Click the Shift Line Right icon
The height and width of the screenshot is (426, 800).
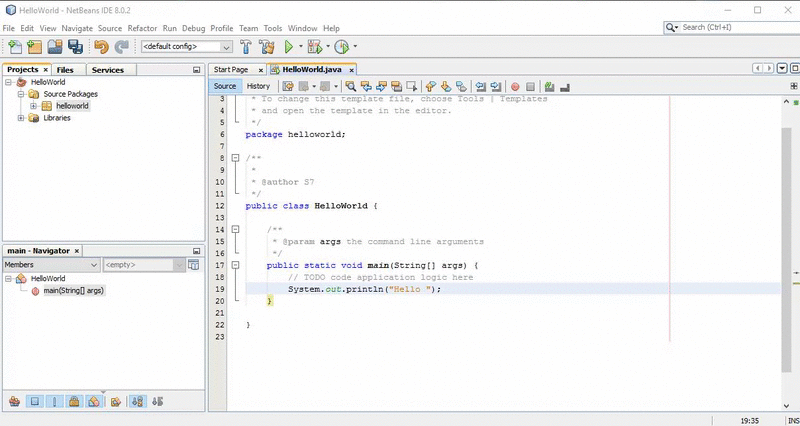tap(495, 86)
